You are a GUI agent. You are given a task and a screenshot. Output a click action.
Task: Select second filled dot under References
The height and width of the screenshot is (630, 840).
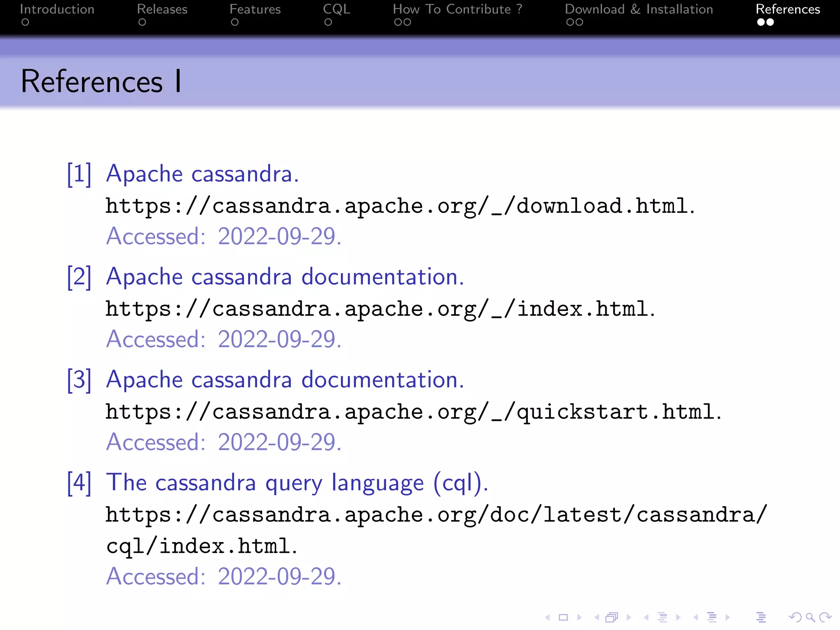[x=770, y=22]
